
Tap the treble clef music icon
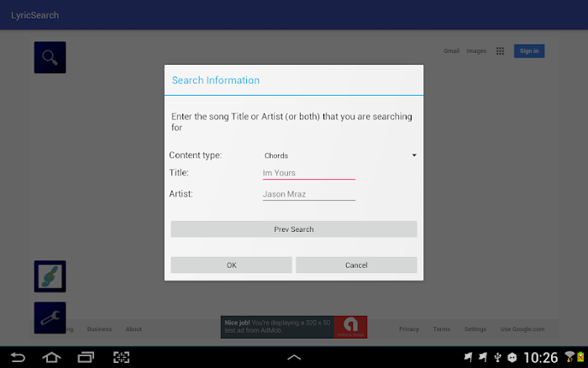click(50, 276)
